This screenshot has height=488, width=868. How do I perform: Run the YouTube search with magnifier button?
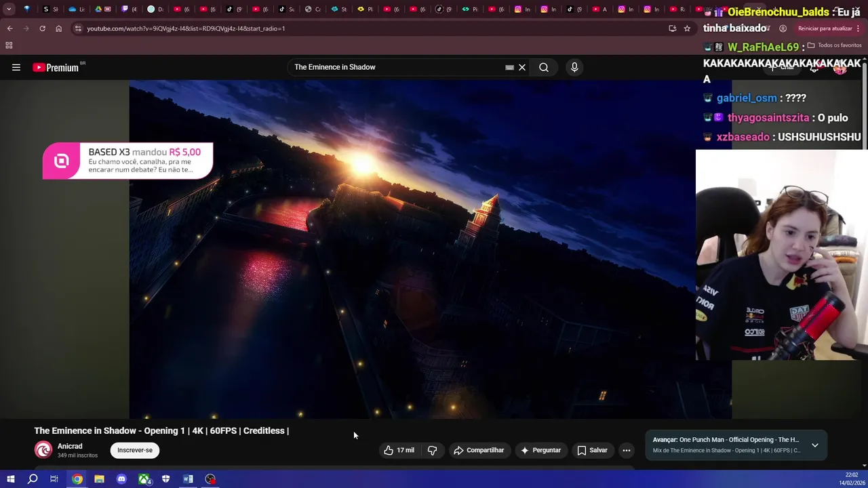[x=544, y=67]
